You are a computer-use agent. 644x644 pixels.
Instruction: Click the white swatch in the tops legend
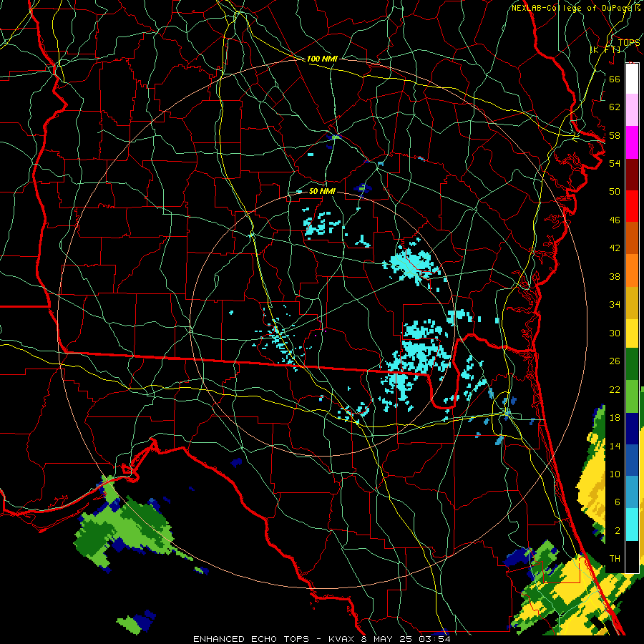coord(632,79)
